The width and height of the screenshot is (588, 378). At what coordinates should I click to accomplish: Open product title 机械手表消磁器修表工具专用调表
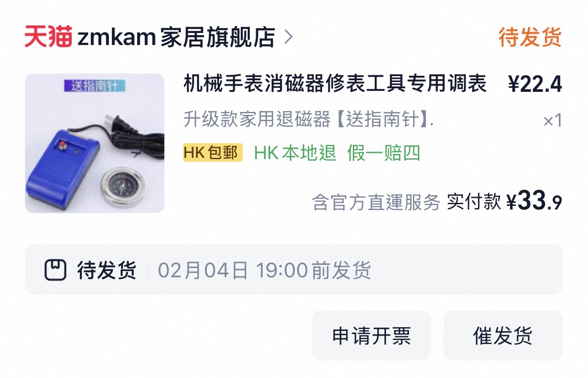(x=335, y=84)
